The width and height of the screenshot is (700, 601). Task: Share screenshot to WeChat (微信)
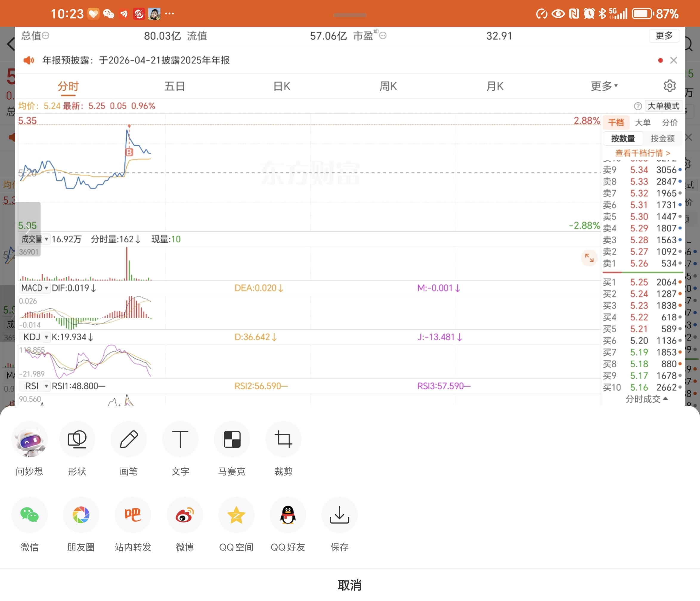(30, 515)
